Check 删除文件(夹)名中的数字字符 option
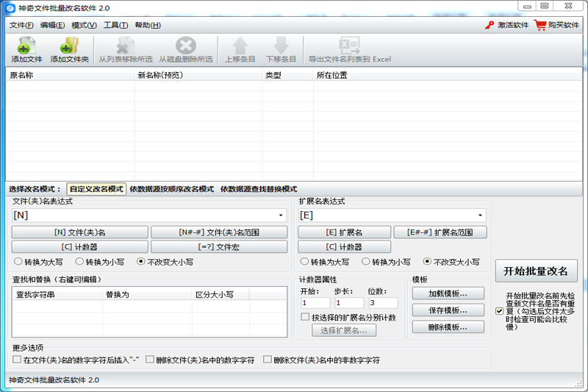Viewport: 588px width, 392px height. pyautogui.click(x=150, y=360)
